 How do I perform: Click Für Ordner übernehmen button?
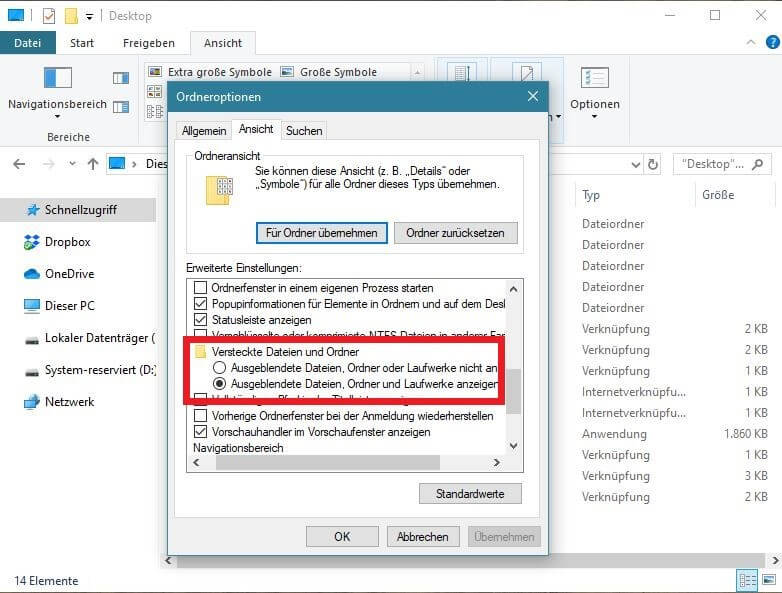pos(322,233)
